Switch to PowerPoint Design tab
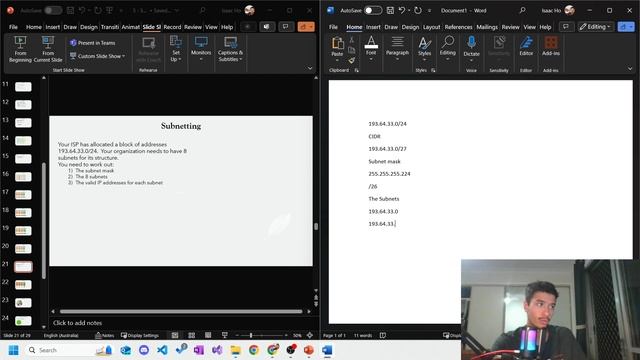Viewport: 640px width, 360px height. 89,27
